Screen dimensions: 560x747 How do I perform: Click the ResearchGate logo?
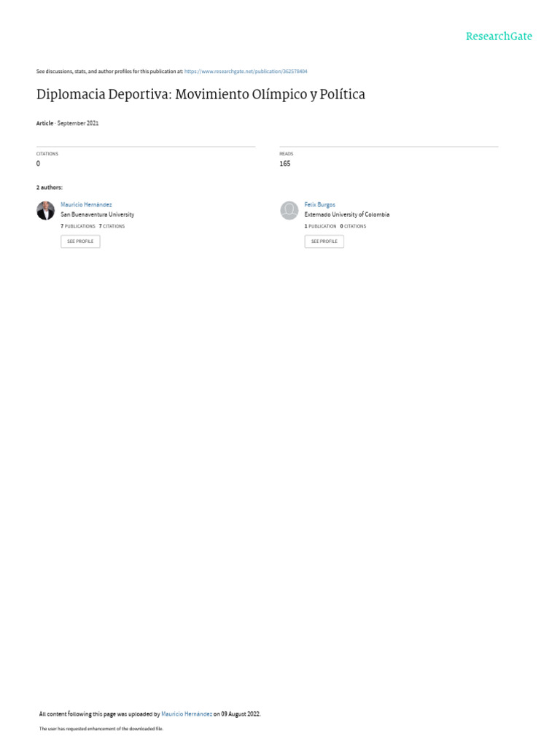499,36
